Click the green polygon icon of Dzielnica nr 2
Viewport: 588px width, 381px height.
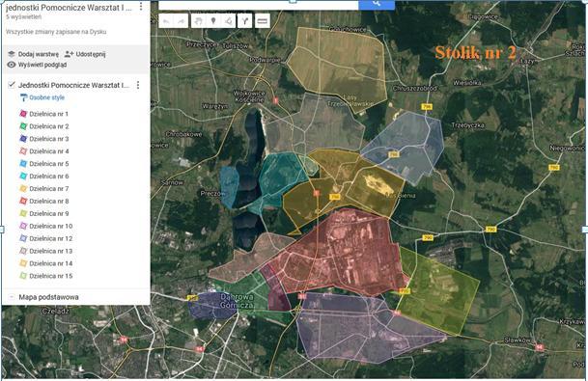(23, 126)
